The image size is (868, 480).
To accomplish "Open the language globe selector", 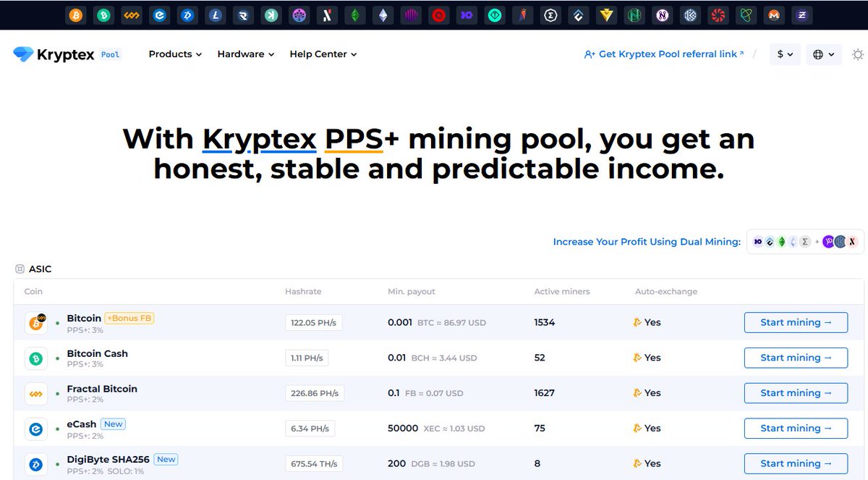I will click(x=823, y=54).
